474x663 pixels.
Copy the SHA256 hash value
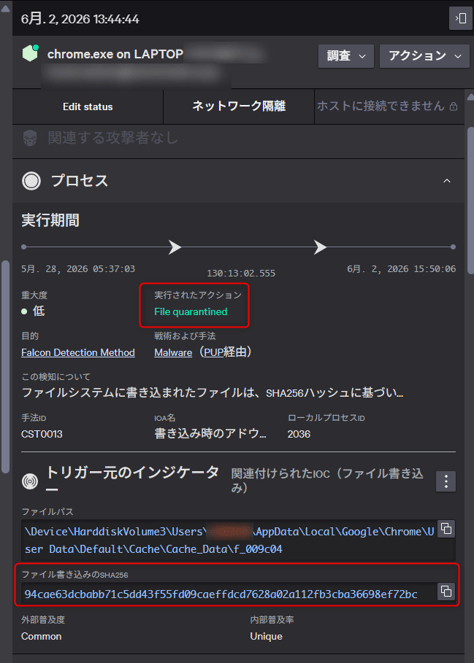click(446, 591)
